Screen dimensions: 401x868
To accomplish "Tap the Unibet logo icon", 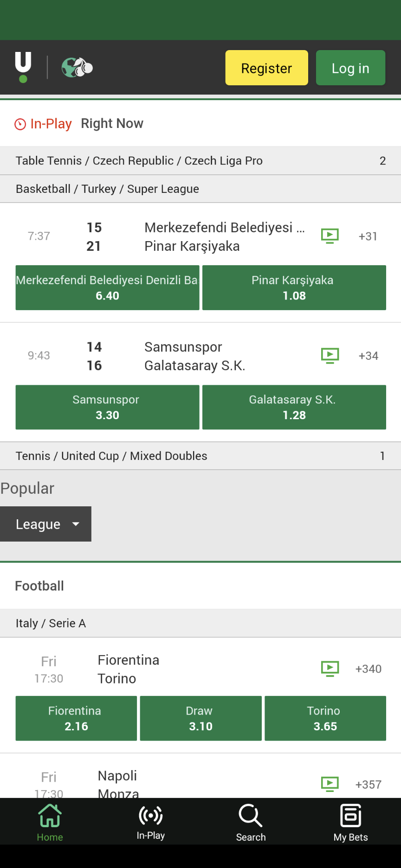I will pos(23,67).
